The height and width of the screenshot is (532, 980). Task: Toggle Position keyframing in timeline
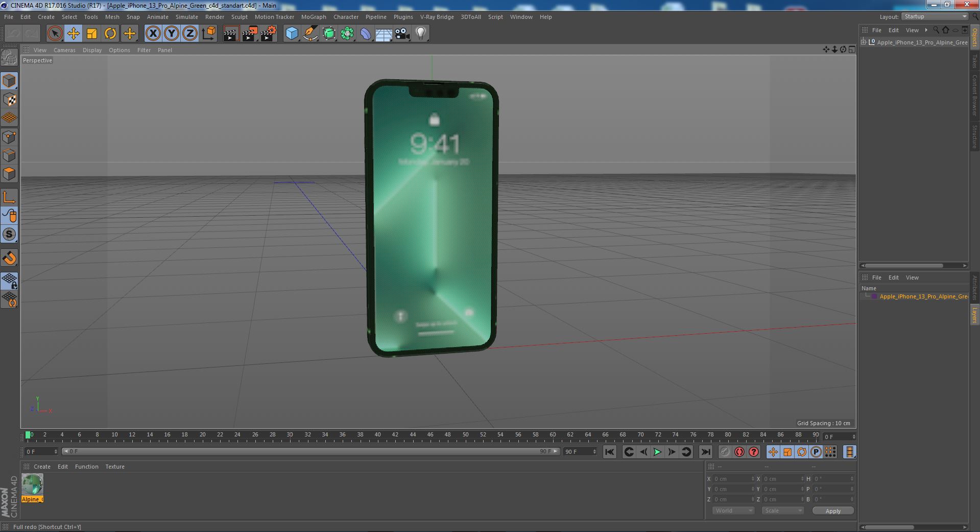(x=773, y=452)
